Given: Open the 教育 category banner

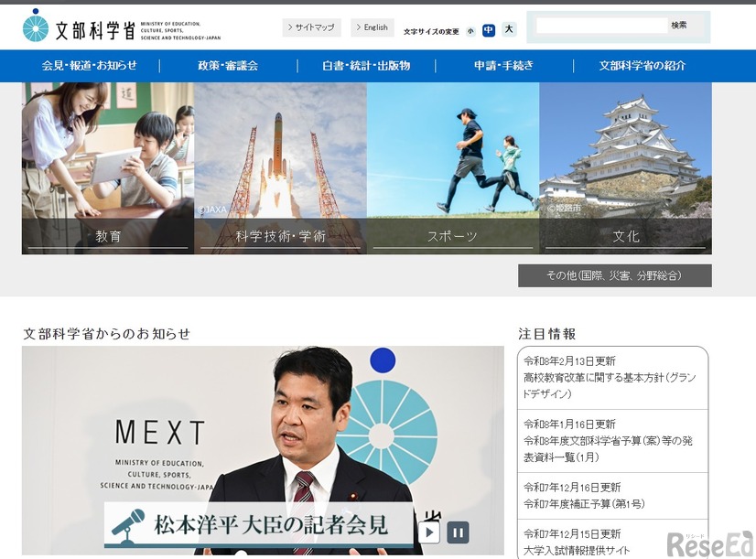Looking at the screenshot, I should (107, 236).
